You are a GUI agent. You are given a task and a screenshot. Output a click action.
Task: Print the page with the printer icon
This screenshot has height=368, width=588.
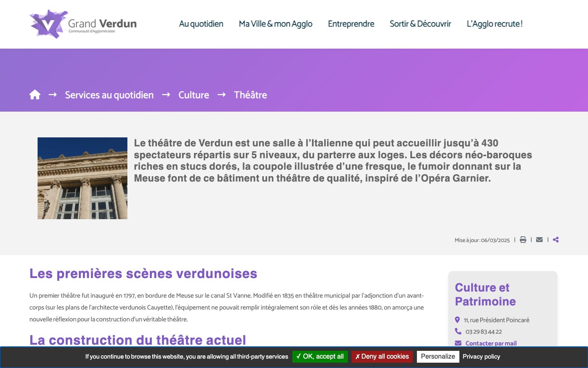(523, 240)
